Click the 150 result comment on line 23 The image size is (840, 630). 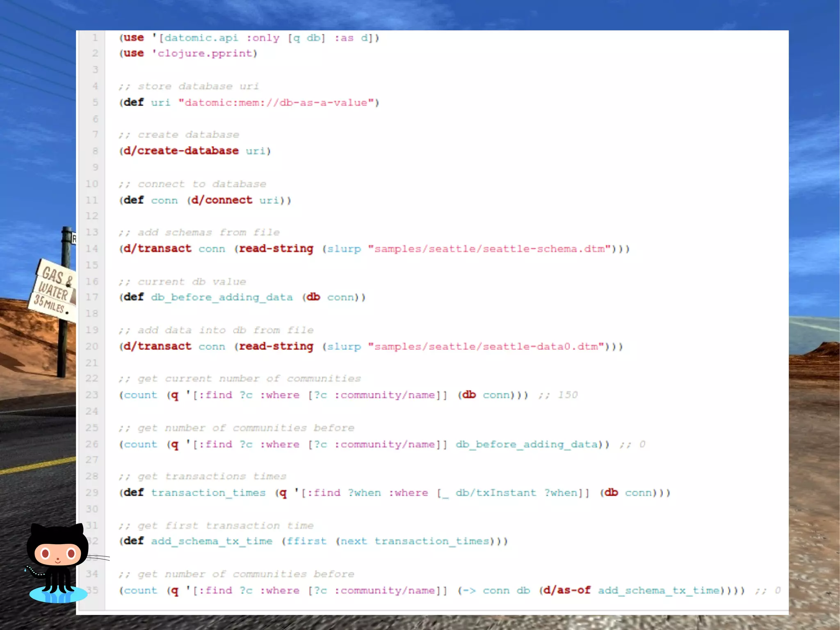click(x=567, y=395)
